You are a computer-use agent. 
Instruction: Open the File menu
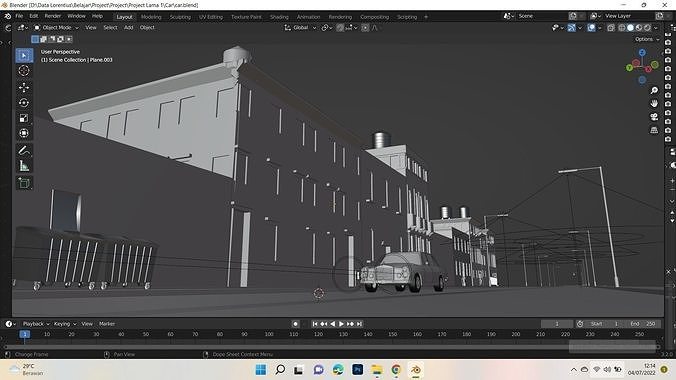[x=19, y=16]
